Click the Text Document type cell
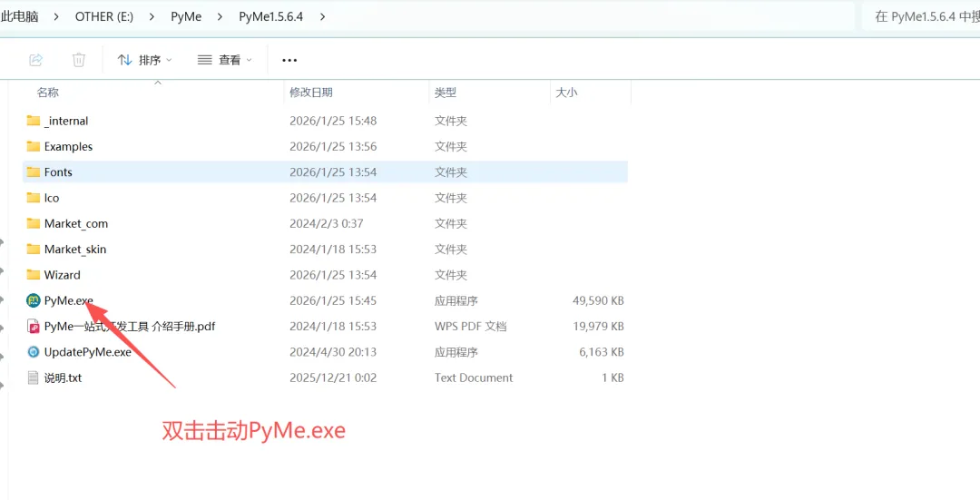The height and width of the screenshot is (500, 980). click(474, 377)
